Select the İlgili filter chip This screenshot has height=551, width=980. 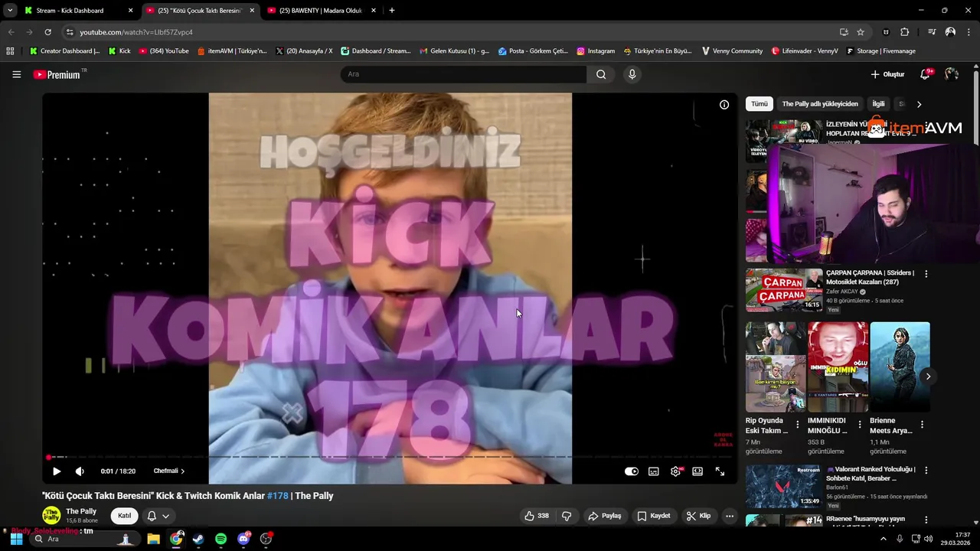pyautogui.click(x=878, y=104)
